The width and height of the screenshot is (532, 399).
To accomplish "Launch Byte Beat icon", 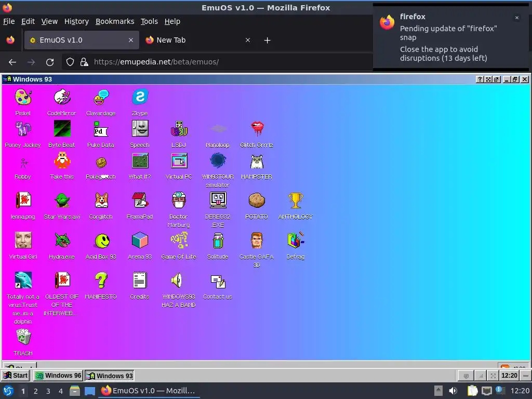I will pos(62,129).
